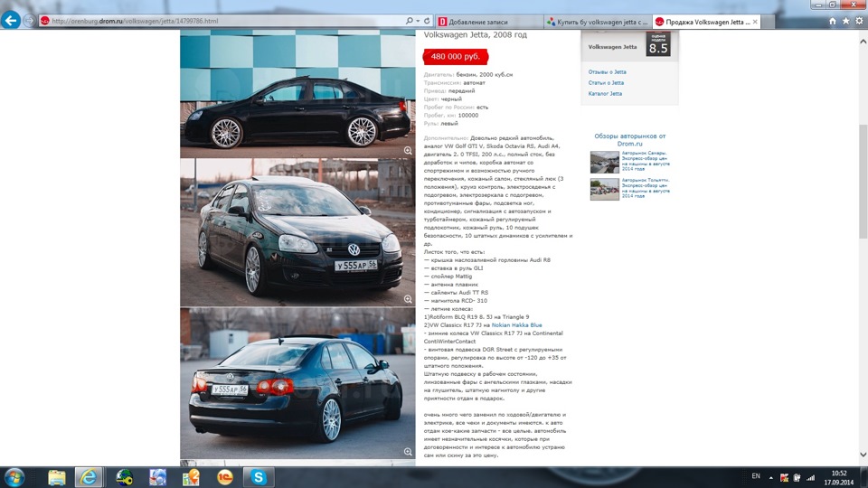Click the 'передний' drive type value
The height and width of the screenshot is (488, 868).
point(462,90)
